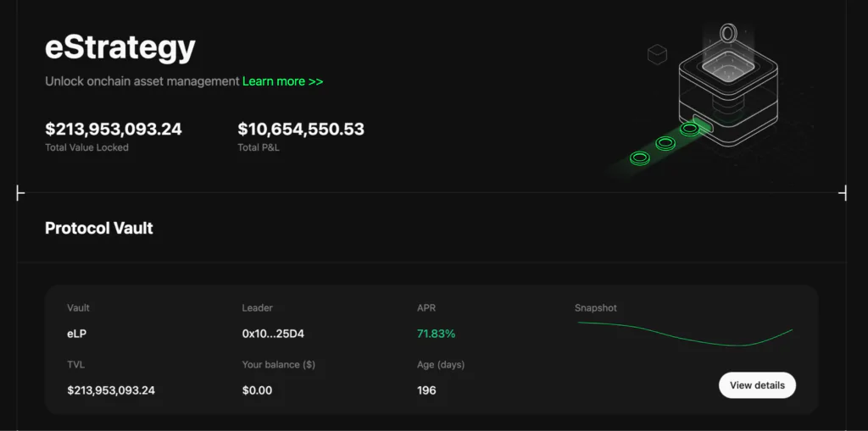Click the green 71.83% APR value
Image resolution: width=868 pixels, height=431 pixels.
pyautogui.click(x=436, y=334)
